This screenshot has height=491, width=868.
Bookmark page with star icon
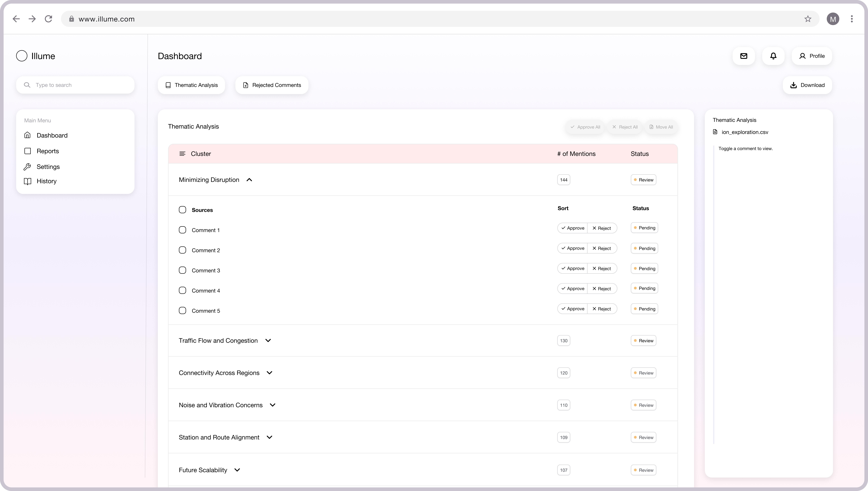[808, 19]
